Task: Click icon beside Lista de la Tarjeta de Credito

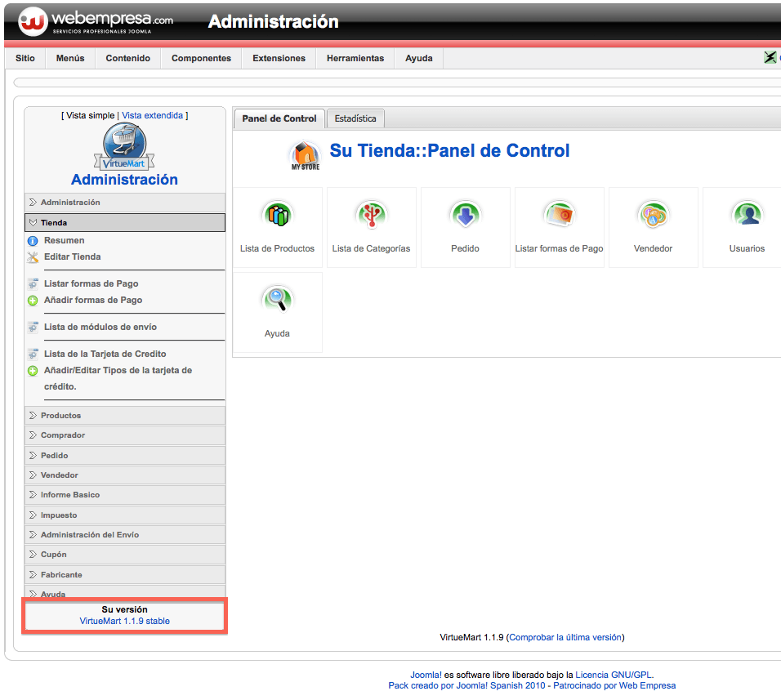Action: pyautogui.click(x=33, y=354)
